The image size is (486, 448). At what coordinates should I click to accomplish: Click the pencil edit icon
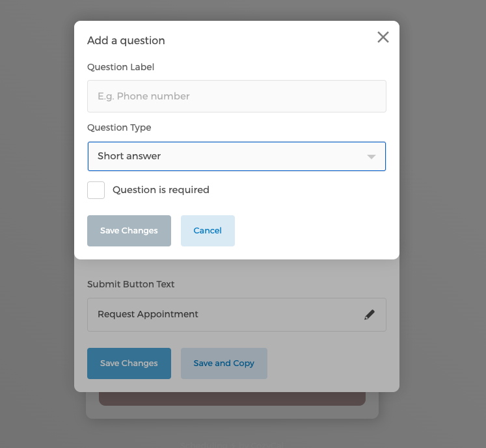pos(370,315)
